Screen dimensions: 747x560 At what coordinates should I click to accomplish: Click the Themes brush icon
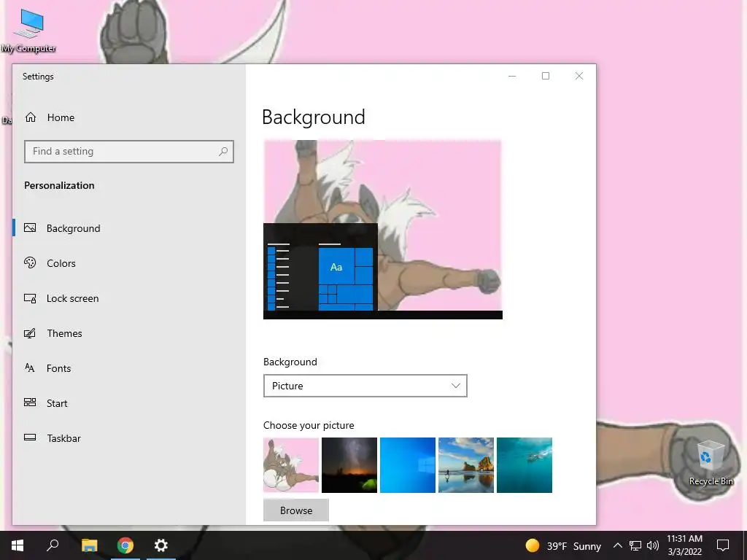(x=30, y=332)
